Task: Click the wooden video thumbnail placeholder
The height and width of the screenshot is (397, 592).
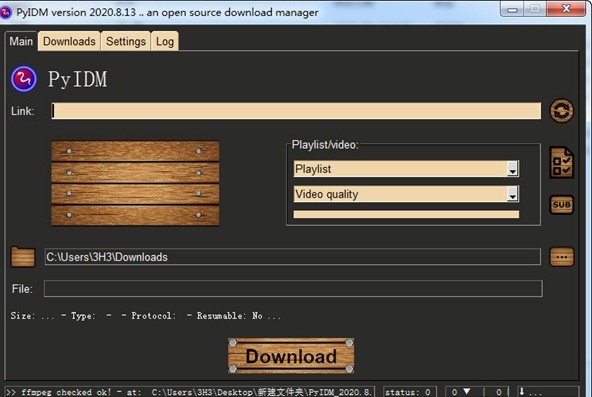Action: (x=135, y=183)
